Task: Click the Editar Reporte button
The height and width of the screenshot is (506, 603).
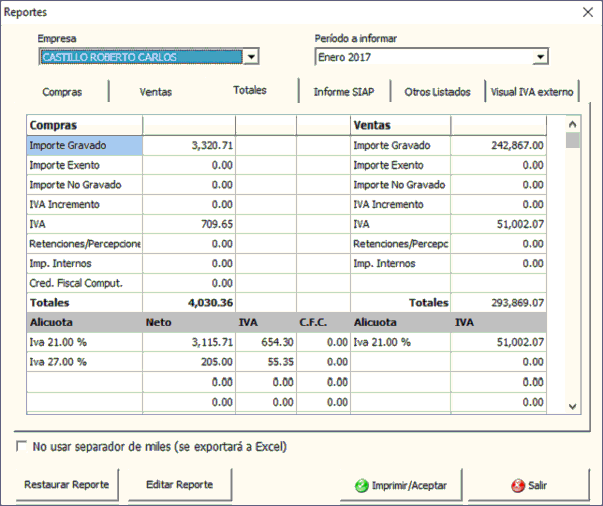Action: tap(181, 485)
